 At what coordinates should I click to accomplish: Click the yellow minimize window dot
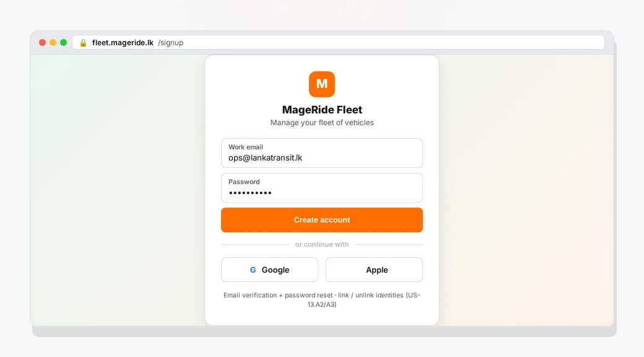point(53,42)
